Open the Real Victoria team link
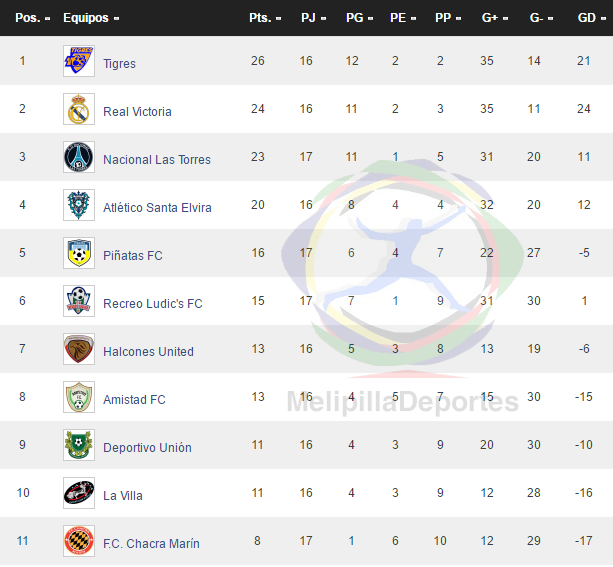The image size is (613, 567). click(137, 111)
